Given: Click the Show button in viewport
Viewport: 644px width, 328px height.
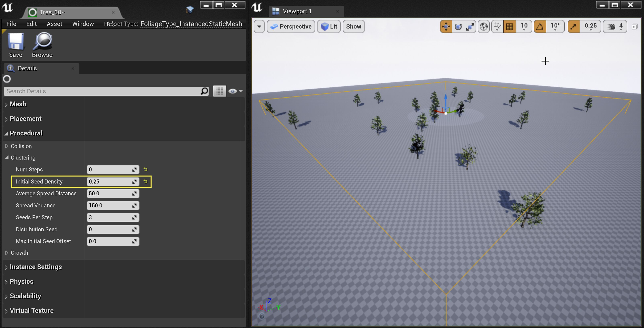Looking at the screenshot, I should 353,26.
